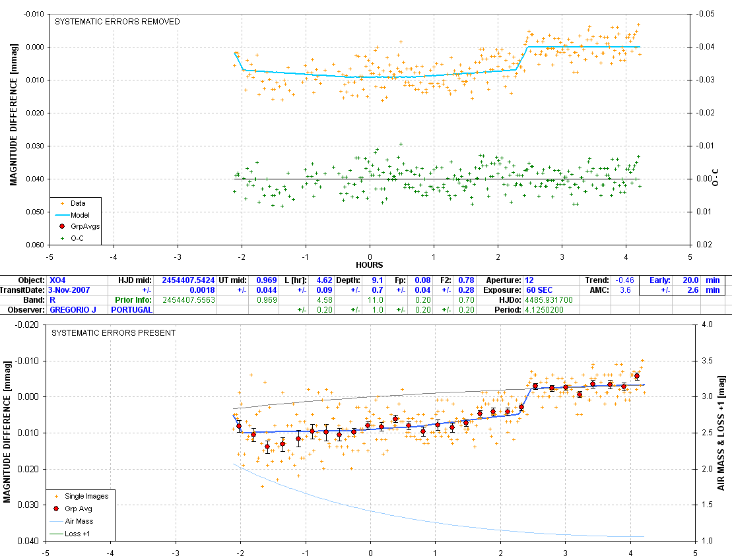732x560 pixels.
Task: Select the "AIR MASS & LOSS +1 [mag]" axis title
Action: click(x=721, y=433)
